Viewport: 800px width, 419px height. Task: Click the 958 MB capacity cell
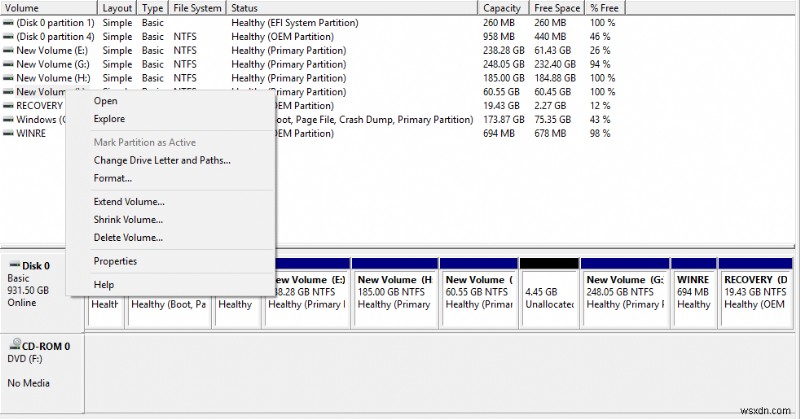pyautogui.click(x=499, y=37)
